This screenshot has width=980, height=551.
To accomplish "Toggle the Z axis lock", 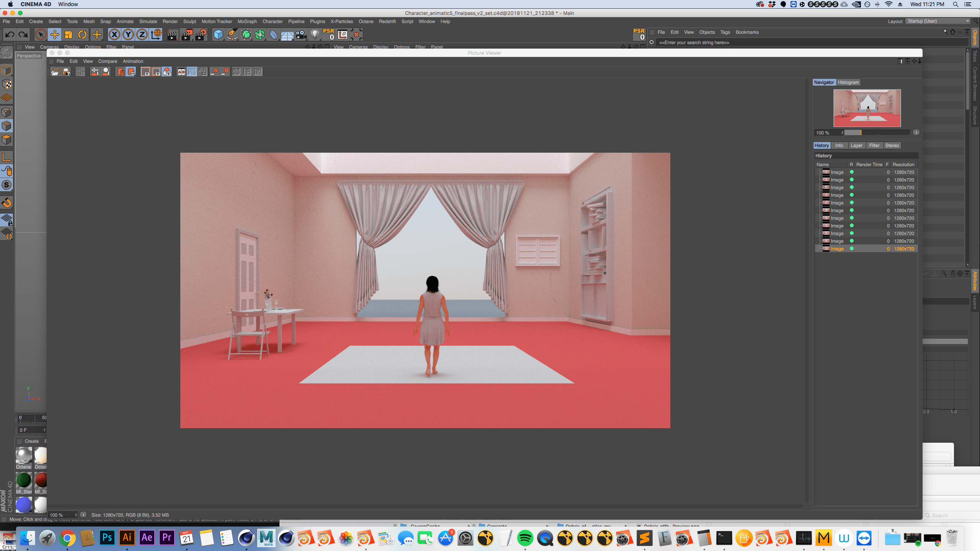I will [142, 35].
